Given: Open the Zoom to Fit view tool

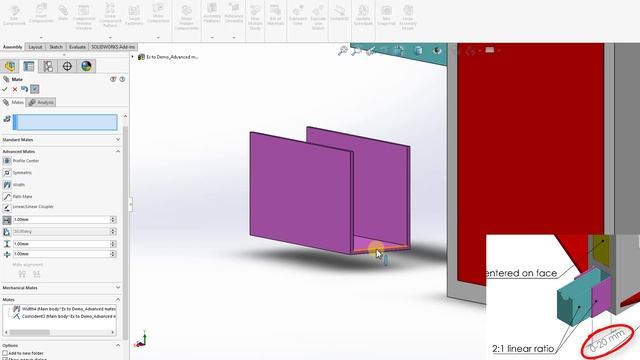Looking at the screenshot, I should tap(342, 51).
